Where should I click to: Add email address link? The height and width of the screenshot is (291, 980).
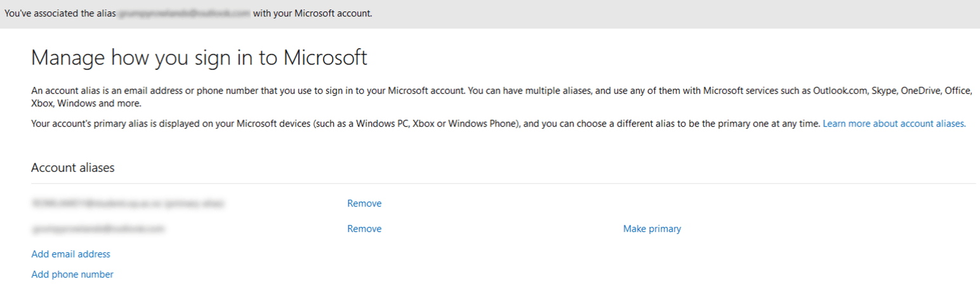coord(70,254)
